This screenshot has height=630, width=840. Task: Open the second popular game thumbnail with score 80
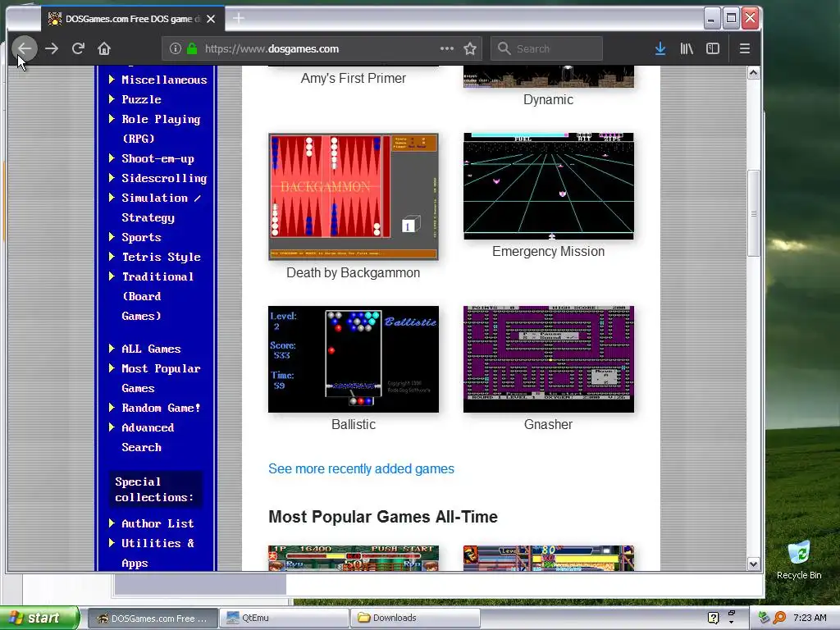(549, 558)
